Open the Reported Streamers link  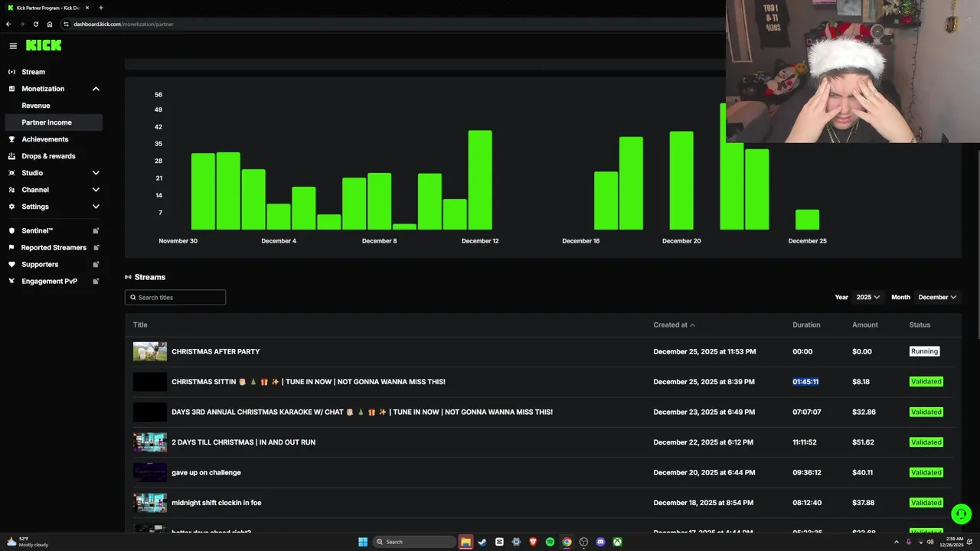[54, 247]
